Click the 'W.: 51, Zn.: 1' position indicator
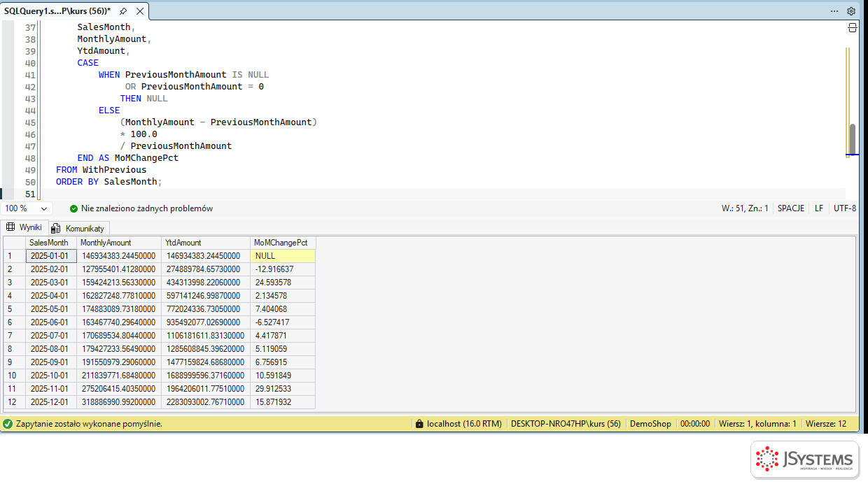868x484 pixels. (745, 208)
